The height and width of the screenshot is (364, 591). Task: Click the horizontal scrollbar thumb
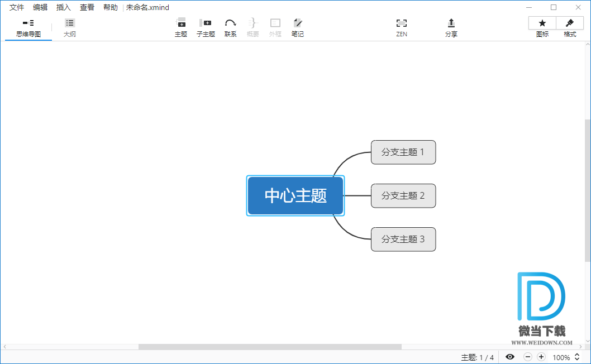coord(270,347)
